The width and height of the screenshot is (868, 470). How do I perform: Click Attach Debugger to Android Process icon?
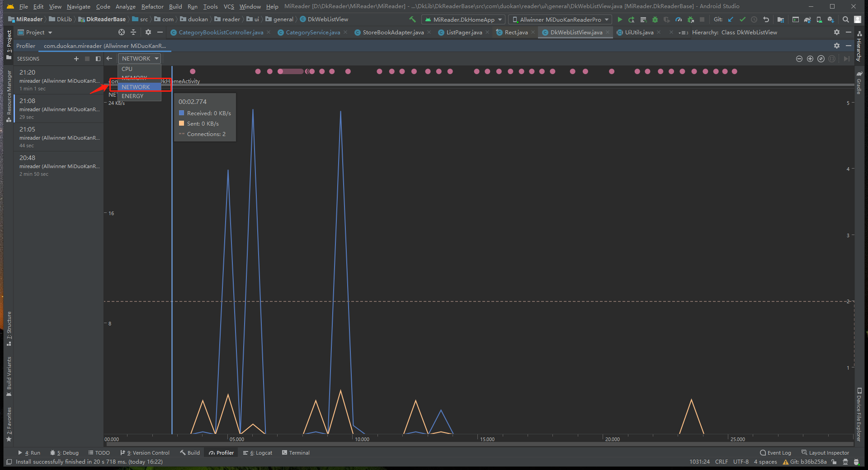tap(690, 19)
